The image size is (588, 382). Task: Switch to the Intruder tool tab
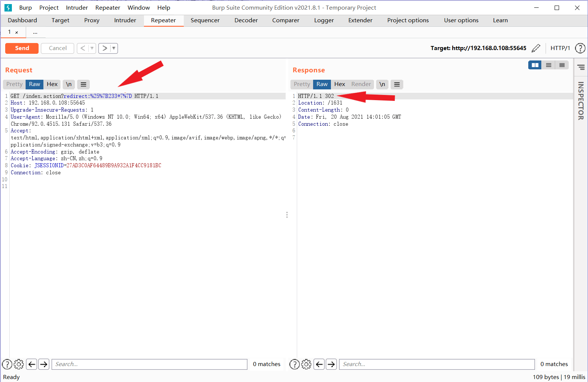pos(125,20)
